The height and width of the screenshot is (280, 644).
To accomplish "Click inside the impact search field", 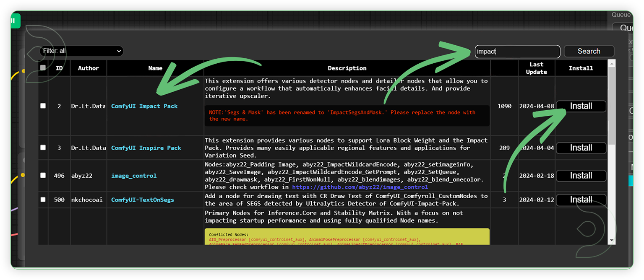I will (517, 51).
